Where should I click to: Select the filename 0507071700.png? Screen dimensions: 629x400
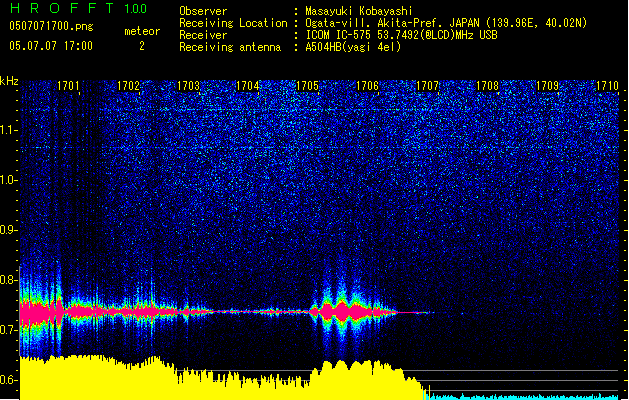pyautogui.click(x=51, y=26)
